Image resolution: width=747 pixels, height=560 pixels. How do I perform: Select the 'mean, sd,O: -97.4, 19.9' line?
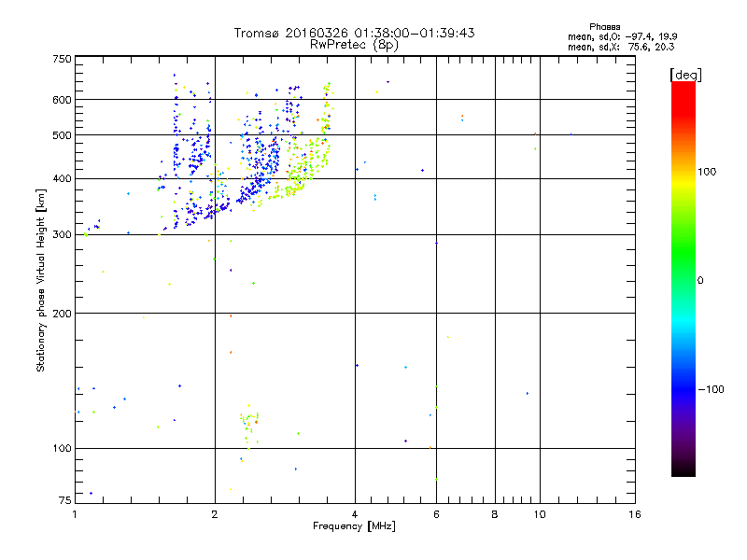coord(623,36)
